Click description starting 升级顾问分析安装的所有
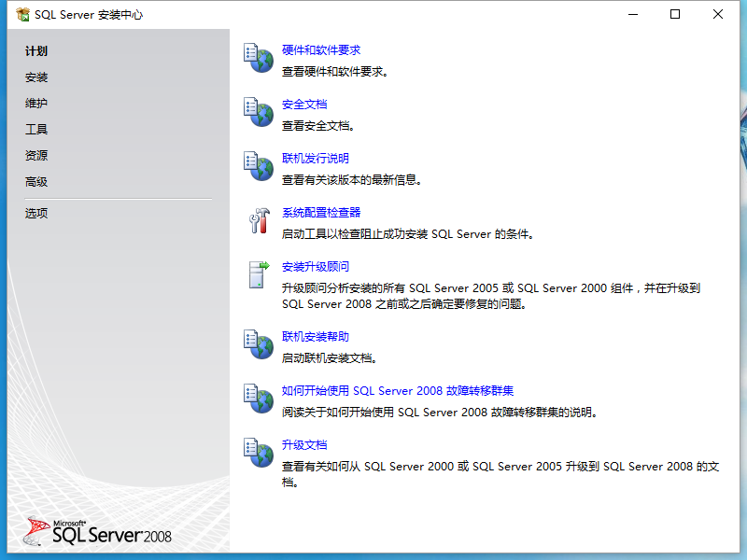Viewport: 747px width, 560px height. click(x=491, y=296)
